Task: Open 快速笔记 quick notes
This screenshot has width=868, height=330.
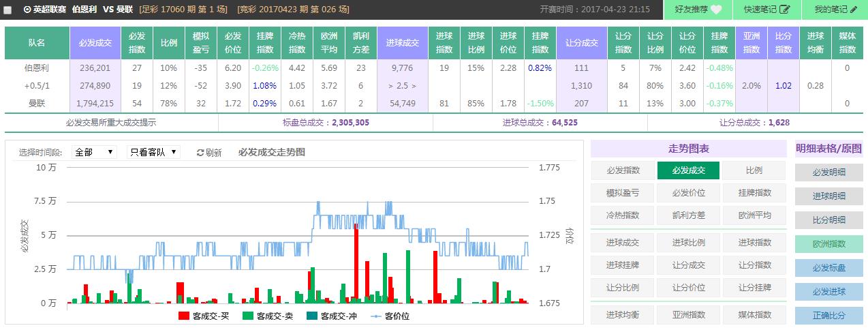Action: point(767,10)
